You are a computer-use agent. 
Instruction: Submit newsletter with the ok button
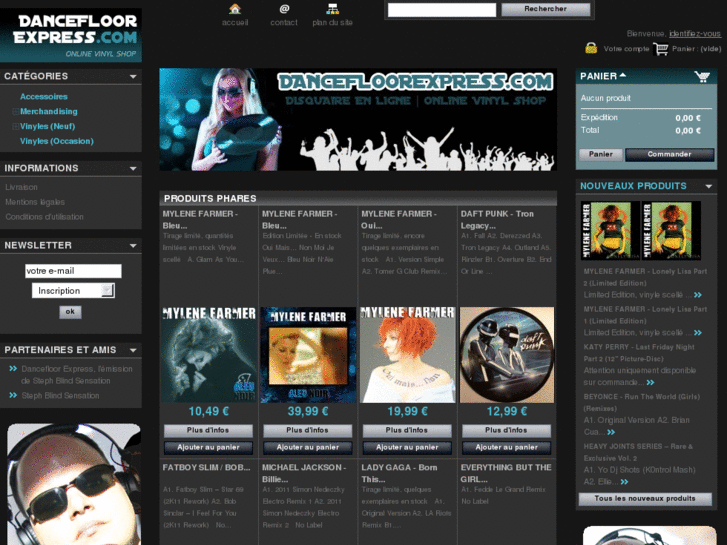tap(70, 312)
